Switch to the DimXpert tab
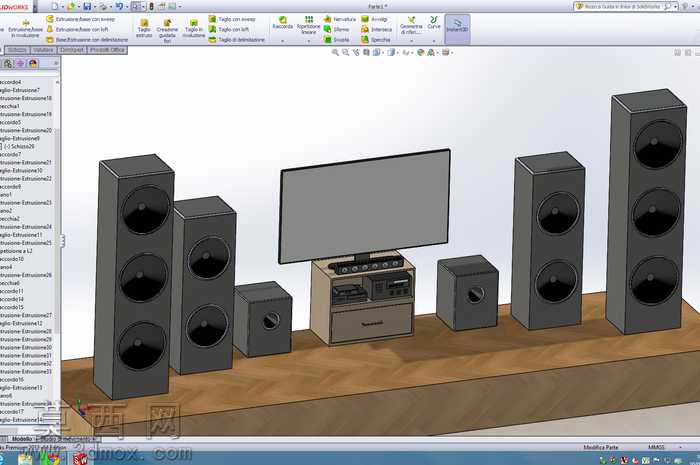The width and height of the screenshot is (700, 465). click(x=72, y=50)
